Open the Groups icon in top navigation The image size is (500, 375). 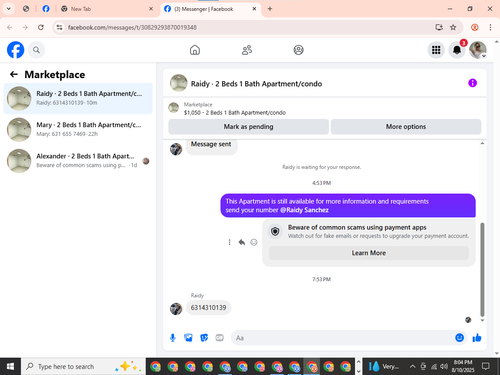pyautogui.click(x=298, y=50)
